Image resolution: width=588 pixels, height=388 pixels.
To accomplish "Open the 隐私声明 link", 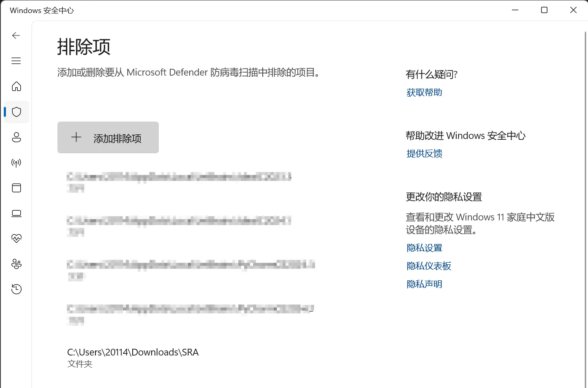I will (x=424, y=284).
